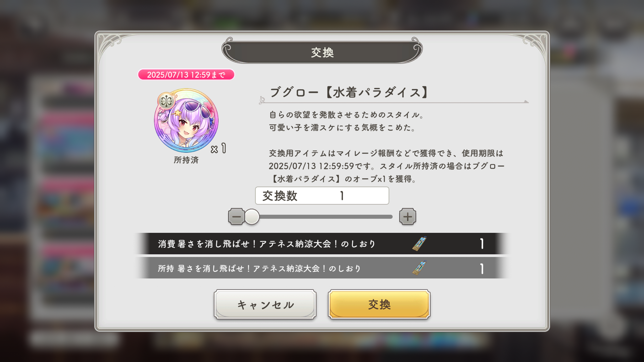
Task: Click the decorative flourish beside the item title
Action: [x=262, y=100]
